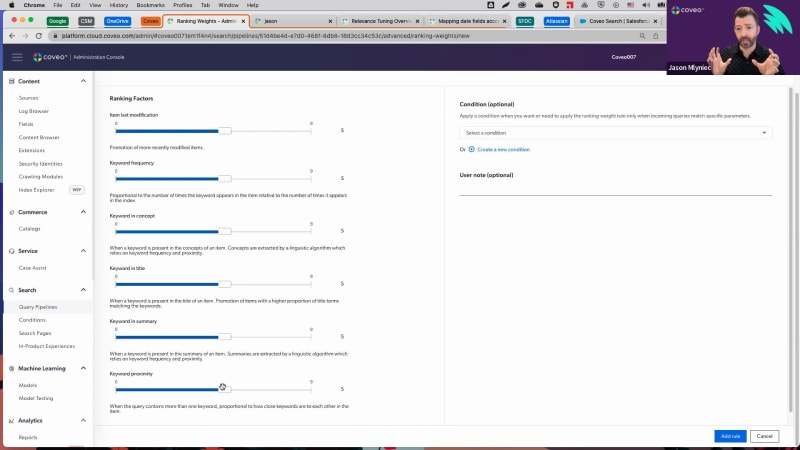Open Conditions in the sidebar
The height and width of the screenshot is (450, 800).
32,320
